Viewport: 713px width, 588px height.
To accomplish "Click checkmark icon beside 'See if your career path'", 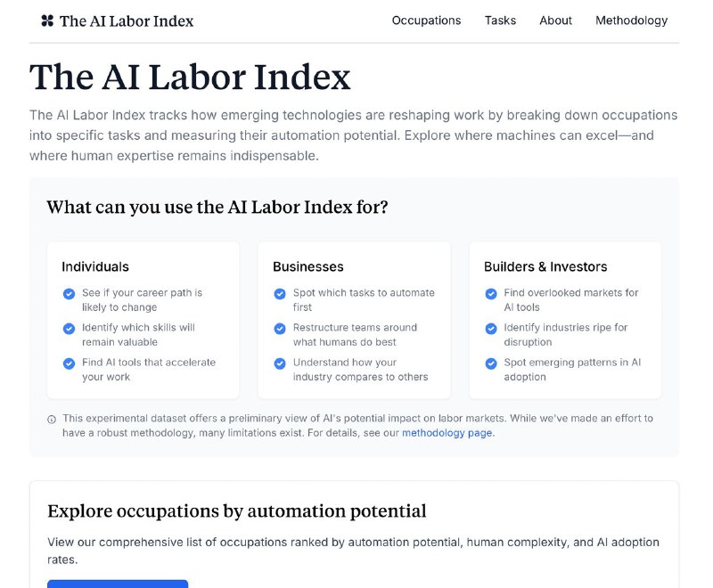I will (x=70, y=294).
